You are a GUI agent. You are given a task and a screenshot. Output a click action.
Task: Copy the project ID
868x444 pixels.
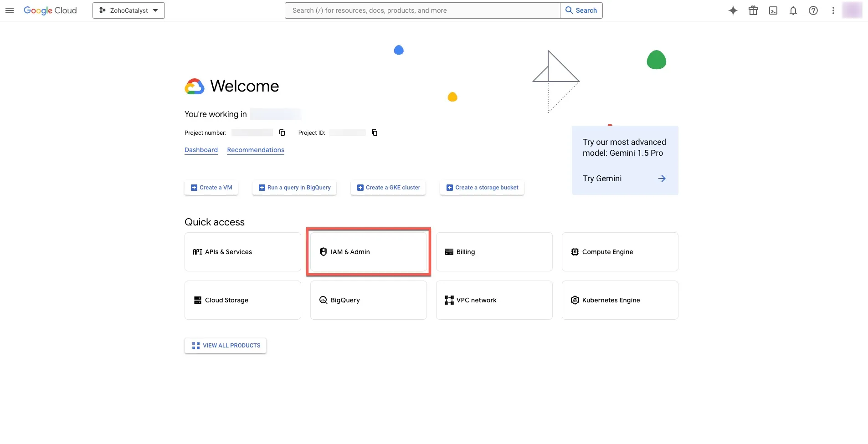point(375,133)
